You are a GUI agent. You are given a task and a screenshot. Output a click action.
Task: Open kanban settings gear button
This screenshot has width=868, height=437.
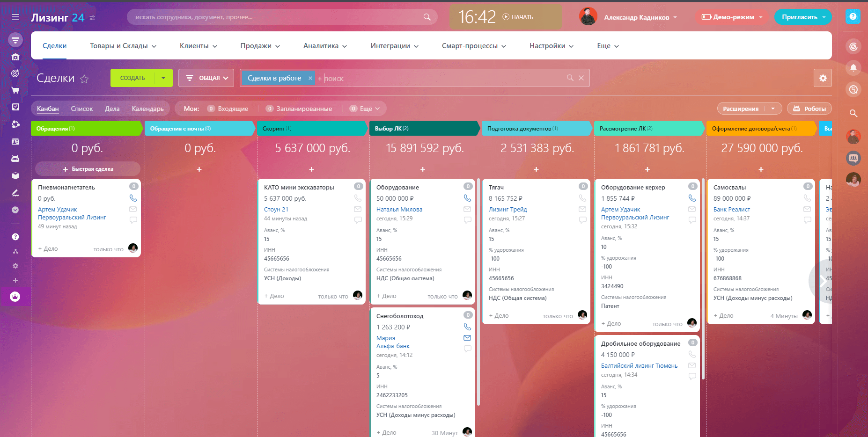pyautogui.click(x=823, y=78)
